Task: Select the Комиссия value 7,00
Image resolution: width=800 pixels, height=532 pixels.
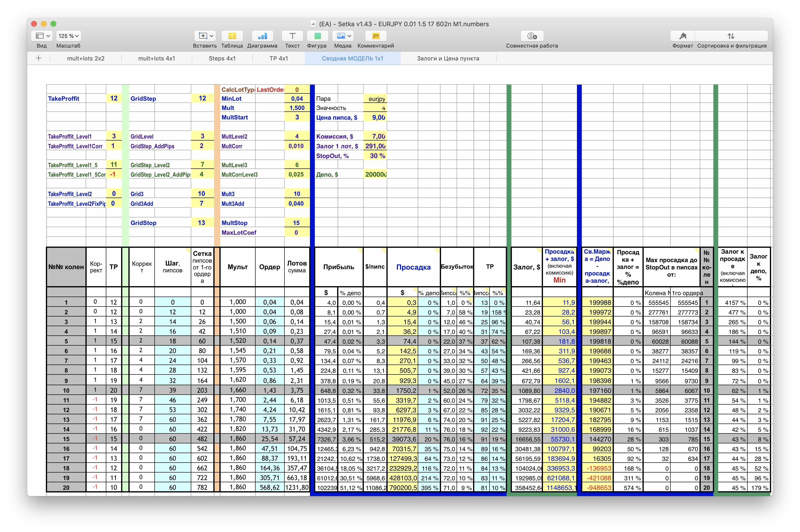Action: [375, 136]
